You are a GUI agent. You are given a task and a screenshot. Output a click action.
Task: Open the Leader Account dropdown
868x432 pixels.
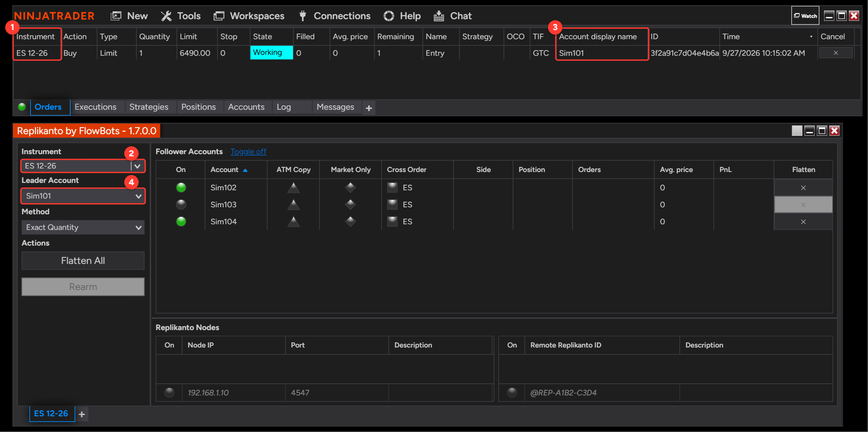[83, 196]
